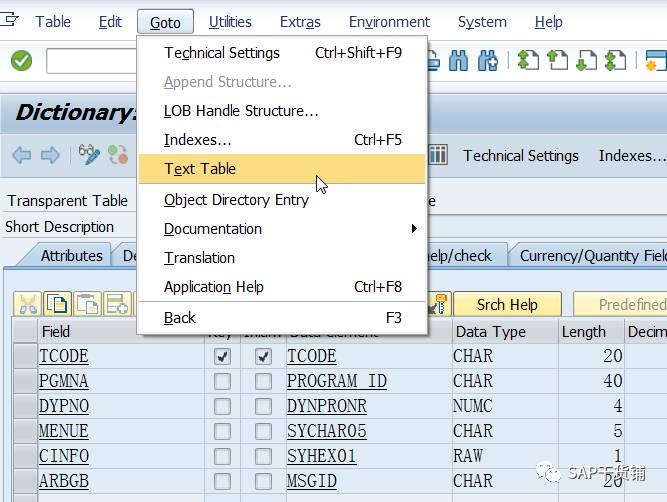The image size is (667, 502).
Task: Select Text Table in Goto menu
Action: (x=282, y=169)
